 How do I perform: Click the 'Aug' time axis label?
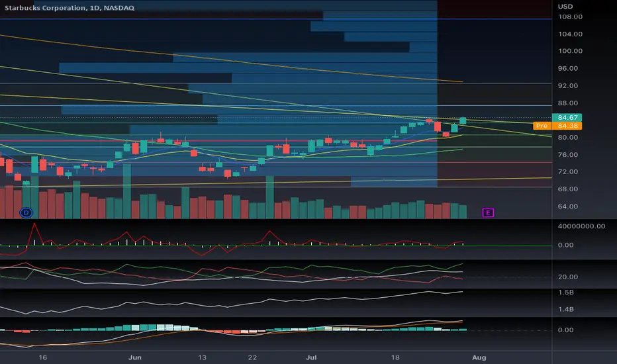(x=479, y=357)
